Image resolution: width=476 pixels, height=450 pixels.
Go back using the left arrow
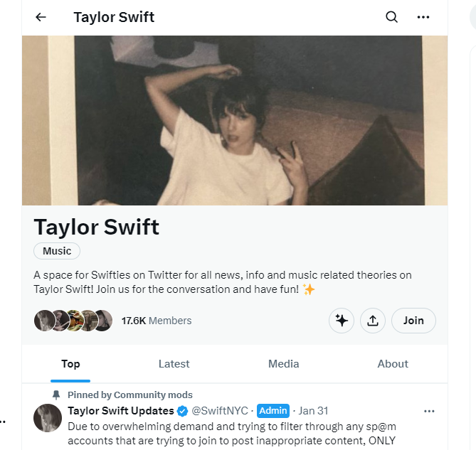pyautogui.click(x=41, y=17)
